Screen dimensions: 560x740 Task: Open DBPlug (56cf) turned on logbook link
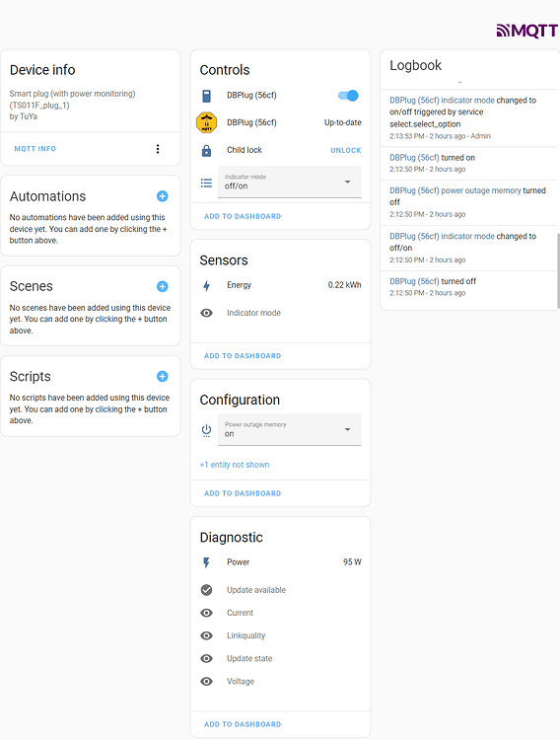[x=414, y=158]
